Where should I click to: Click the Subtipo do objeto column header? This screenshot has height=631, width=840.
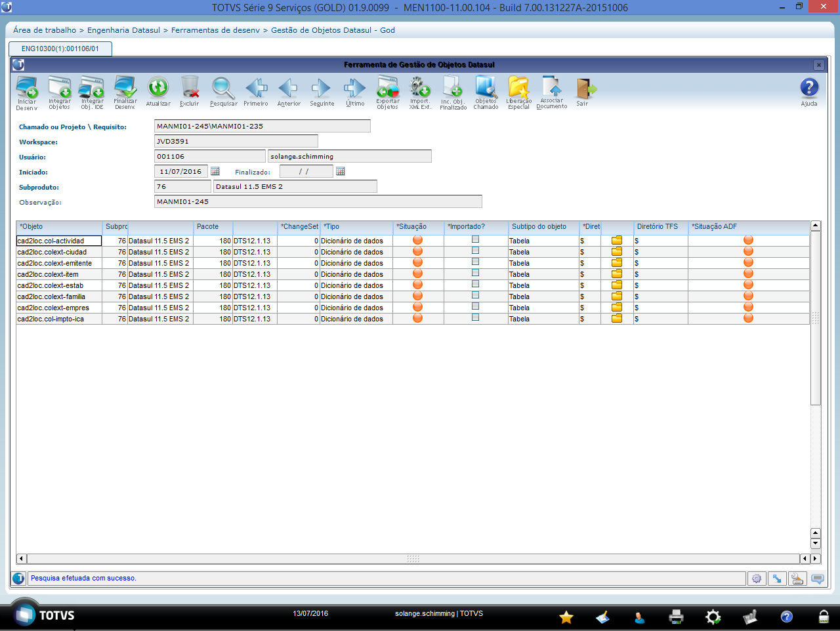tap(544, 227)
